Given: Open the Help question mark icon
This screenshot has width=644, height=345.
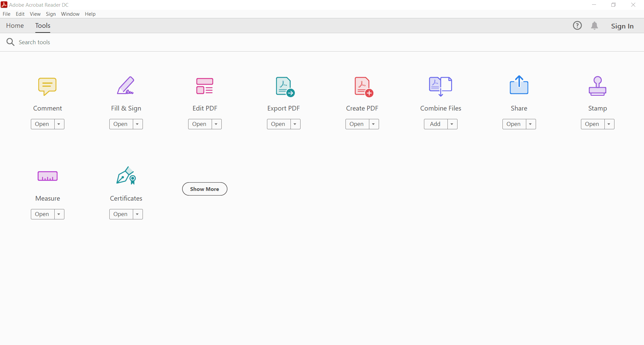Looking at the screenshot, I should coord(577,25).
